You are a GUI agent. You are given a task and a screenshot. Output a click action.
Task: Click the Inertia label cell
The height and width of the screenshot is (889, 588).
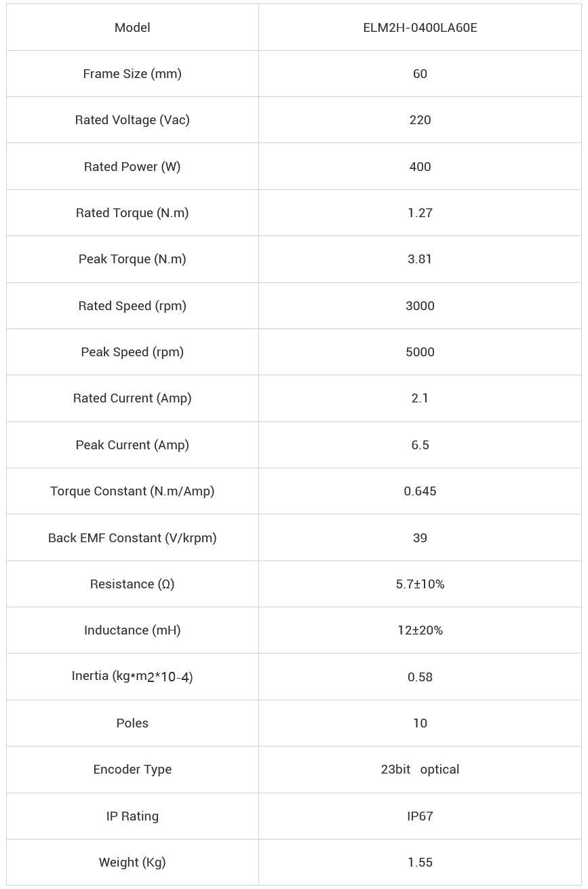click(x=132, y=677)
